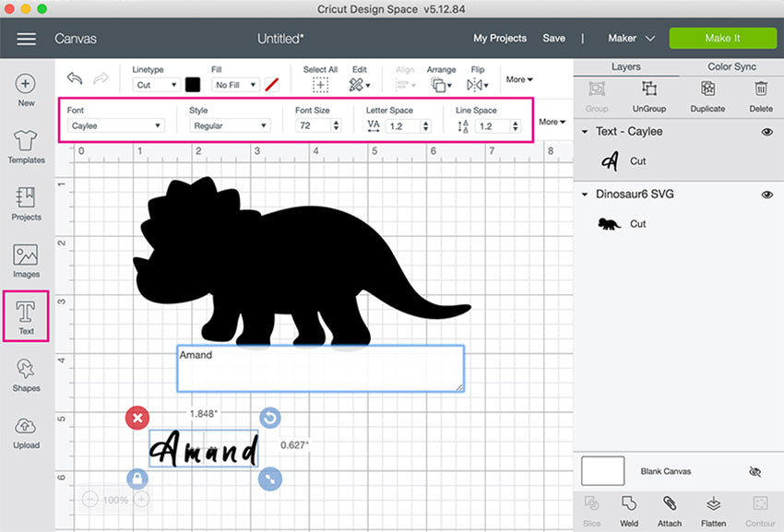Viewport: 784px width, 532px height.
Task: Adjust the Letter Space stepper arrows
Action: coord(426,125)
